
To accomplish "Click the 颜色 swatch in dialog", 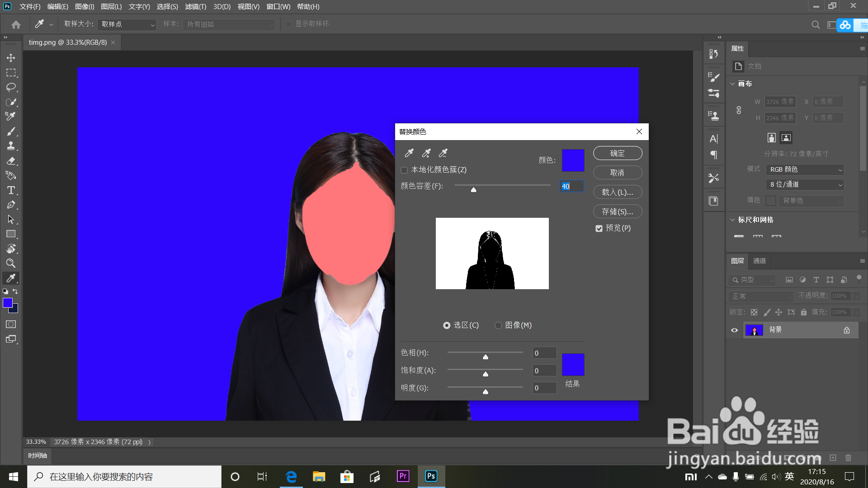I will (573, 160).
